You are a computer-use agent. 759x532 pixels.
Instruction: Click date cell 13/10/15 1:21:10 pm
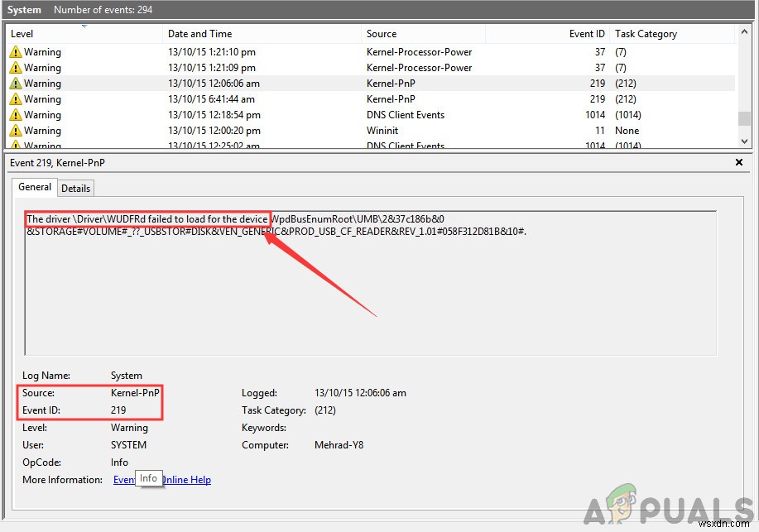(212, 52)
